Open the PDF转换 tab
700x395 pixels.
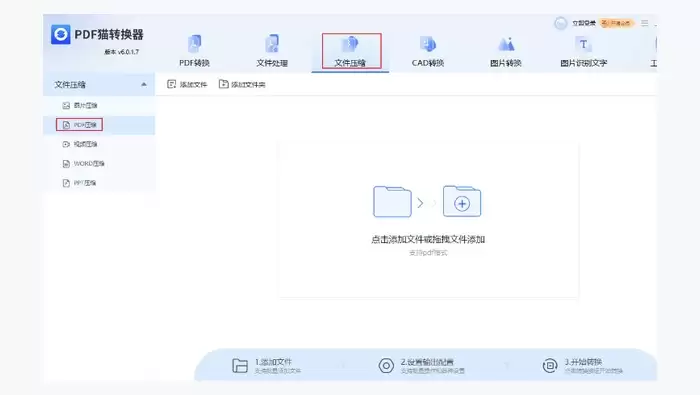pyautogui.click(x=194, y=51)
